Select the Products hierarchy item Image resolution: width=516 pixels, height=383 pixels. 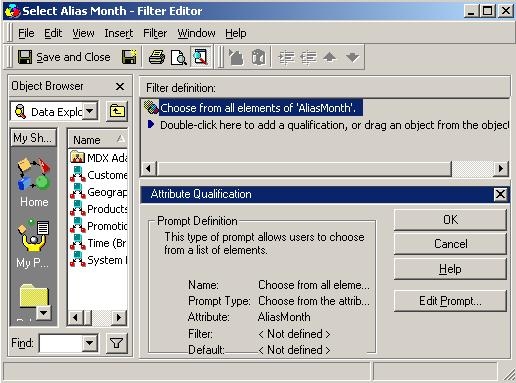pyautogui.click(x=99, y=209)
